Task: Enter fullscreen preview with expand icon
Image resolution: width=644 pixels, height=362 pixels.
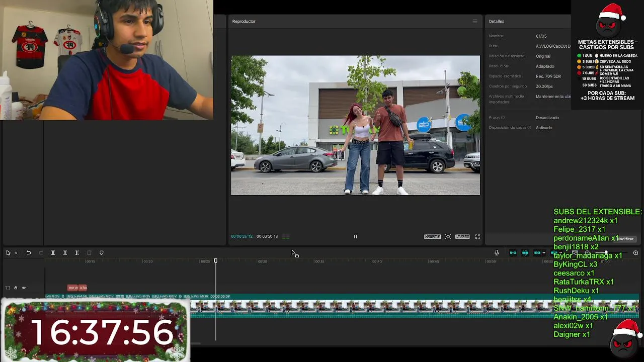Action: (477, 236)
